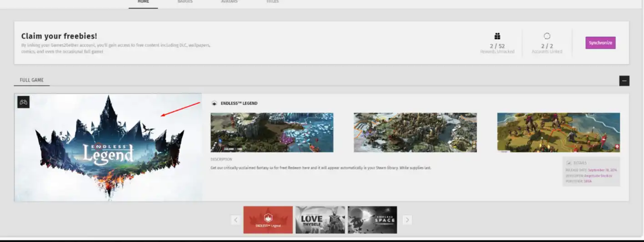This screenshot has height=242, width=644.
Task: Click the faction icon beside Endless Legend title
Action: [214, 103]
